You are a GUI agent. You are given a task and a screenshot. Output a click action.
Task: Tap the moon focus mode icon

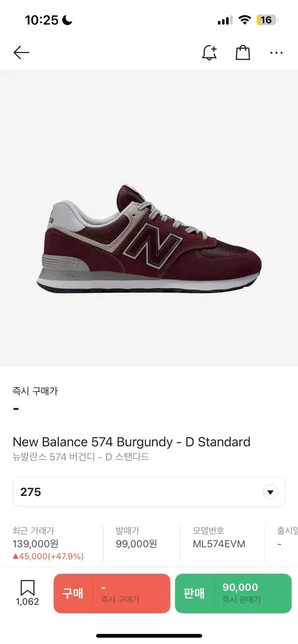[x=67, y=20]
